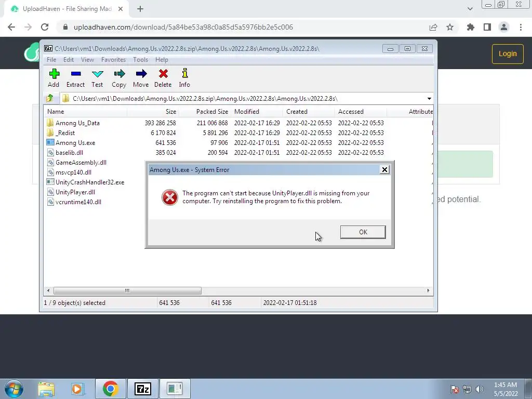This screenshot has height=399, width=532.
Task: Click the Login button on UploadHaven
Action: coord(508,54)
